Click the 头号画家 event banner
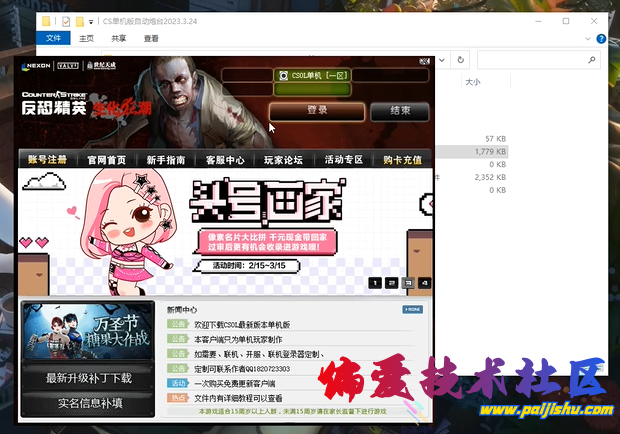 (225, 232)
